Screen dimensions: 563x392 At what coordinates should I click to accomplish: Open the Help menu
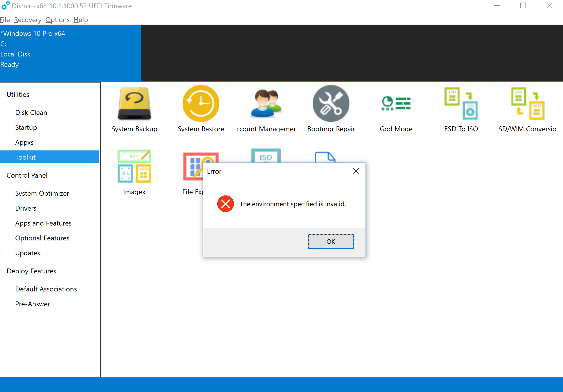tap(81, 20)
